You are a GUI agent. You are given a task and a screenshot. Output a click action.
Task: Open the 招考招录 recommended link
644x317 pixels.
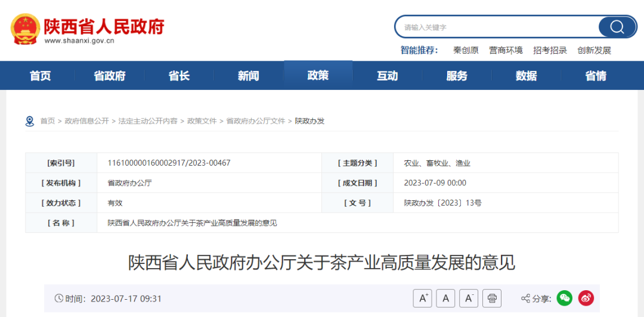pos(550,51)
